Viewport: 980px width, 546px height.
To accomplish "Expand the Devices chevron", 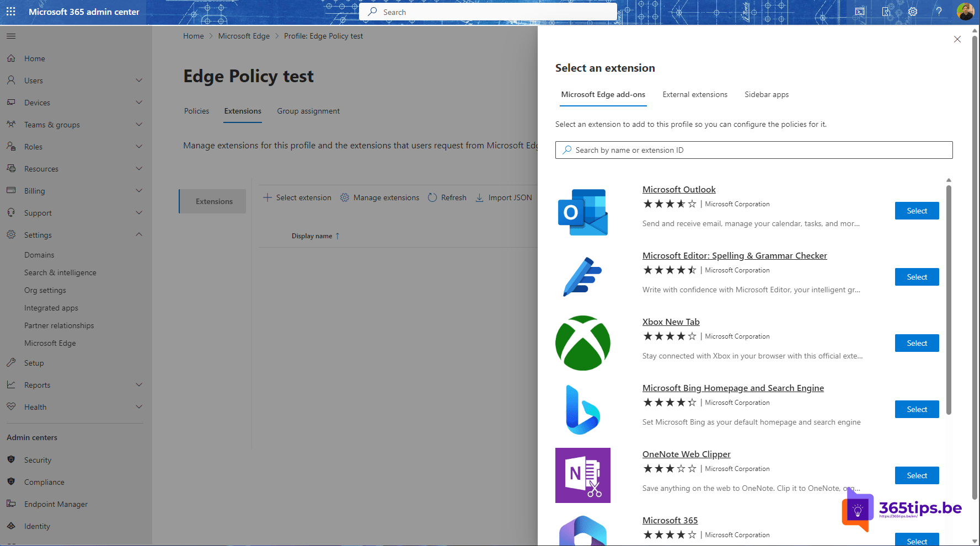I will click(139, 102).
